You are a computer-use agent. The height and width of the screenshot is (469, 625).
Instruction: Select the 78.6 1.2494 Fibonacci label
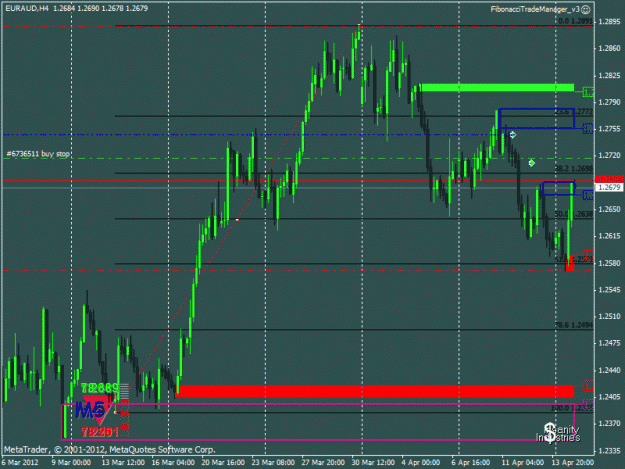(574, 325)
